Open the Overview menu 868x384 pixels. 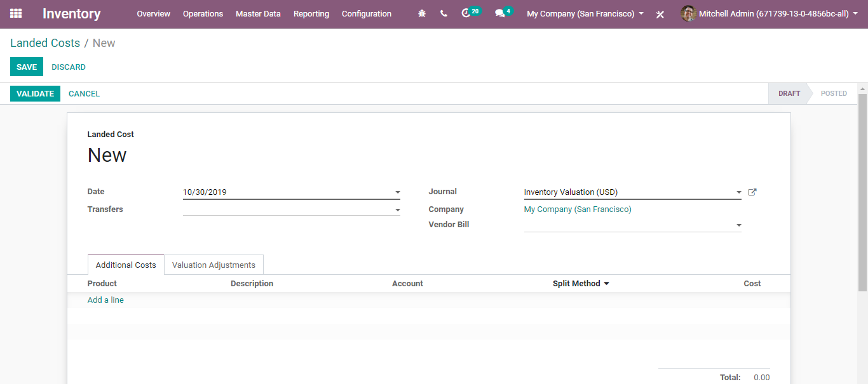(x=154, y=13)
